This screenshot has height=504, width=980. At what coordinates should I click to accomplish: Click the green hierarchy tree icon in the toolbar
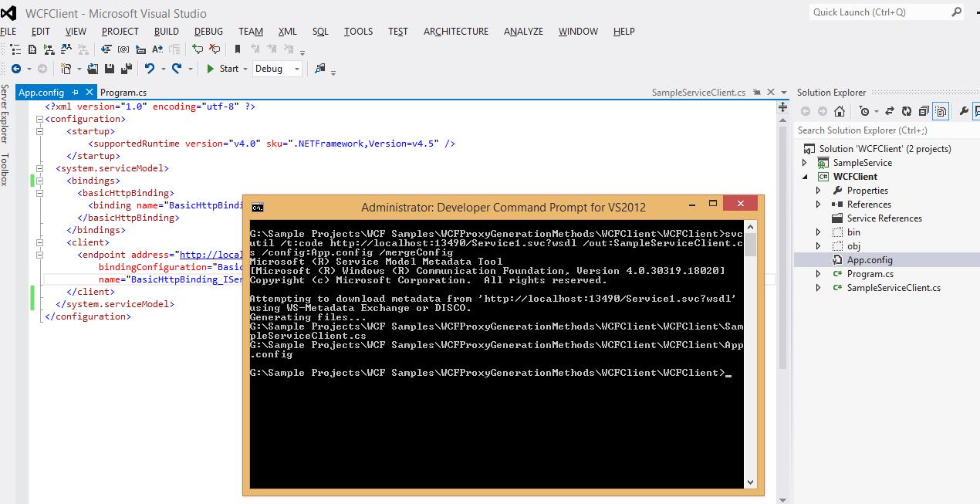(49, 49)
